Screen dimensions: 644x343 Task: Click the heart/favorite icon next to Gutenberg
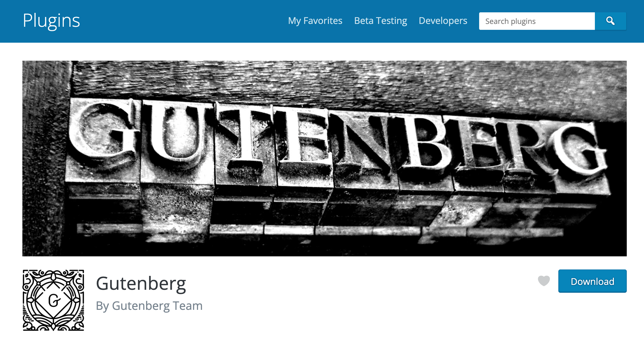pos(544,281)
